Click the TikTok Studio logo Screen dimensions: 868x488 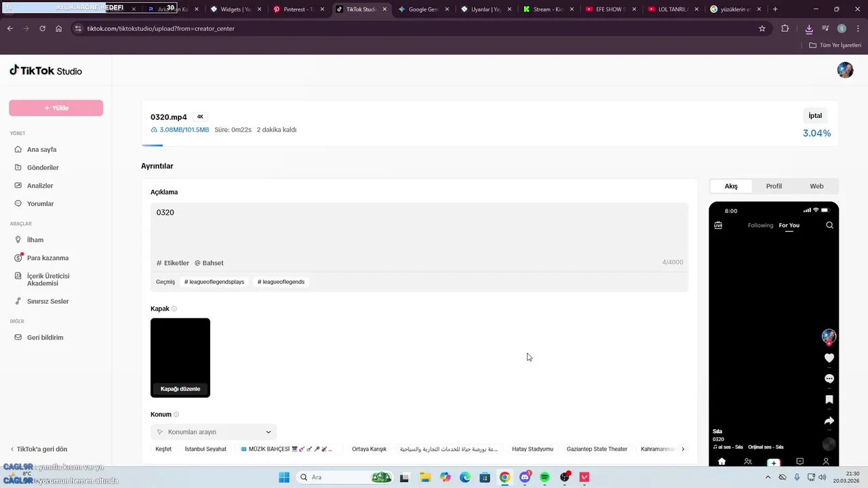[x=45, y=70]
